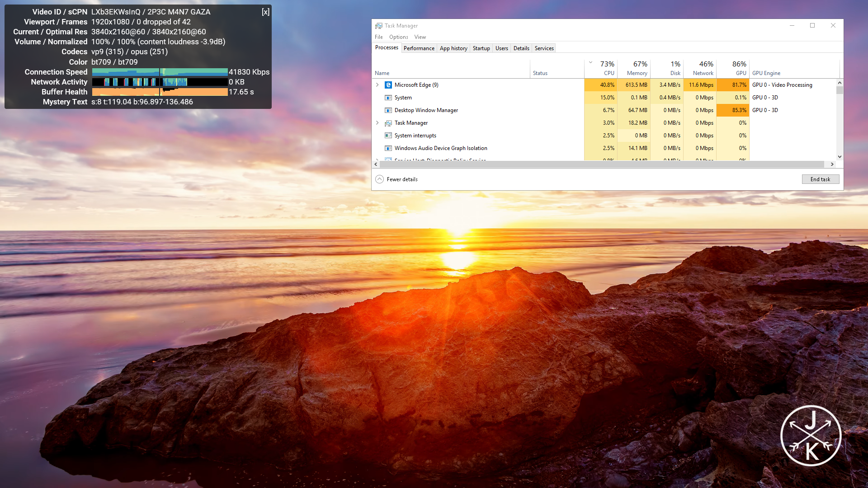Click the 41830 Kbps connection speed value
This screenshot has width=868, height=488.
click(x=249, y=72)
